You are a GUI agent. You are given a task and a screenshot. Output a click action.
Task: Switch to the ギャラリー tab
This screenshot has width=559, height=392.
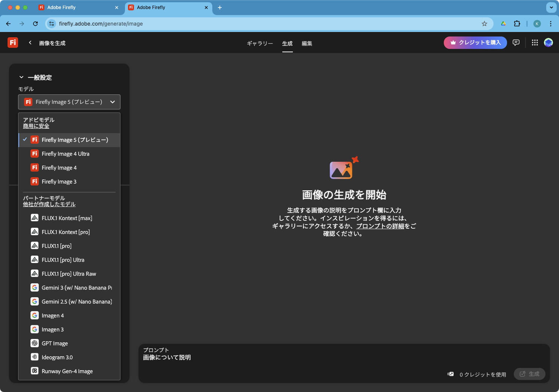(260, 44)
